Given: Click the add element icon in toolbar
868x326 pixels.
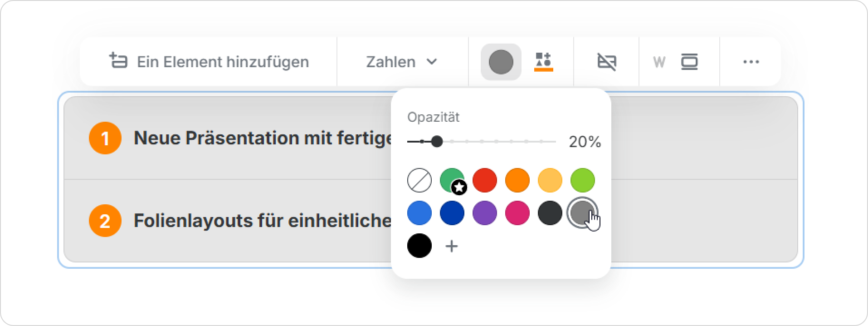Looking at the screenshot, I should coord(118,61).
